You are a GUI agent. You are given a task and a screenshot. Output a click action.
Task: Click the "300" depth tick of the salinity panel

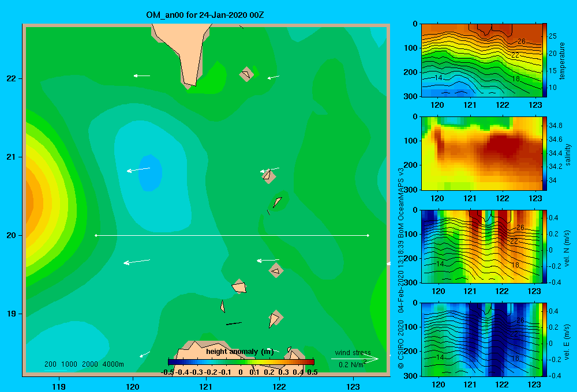point(410,190)
